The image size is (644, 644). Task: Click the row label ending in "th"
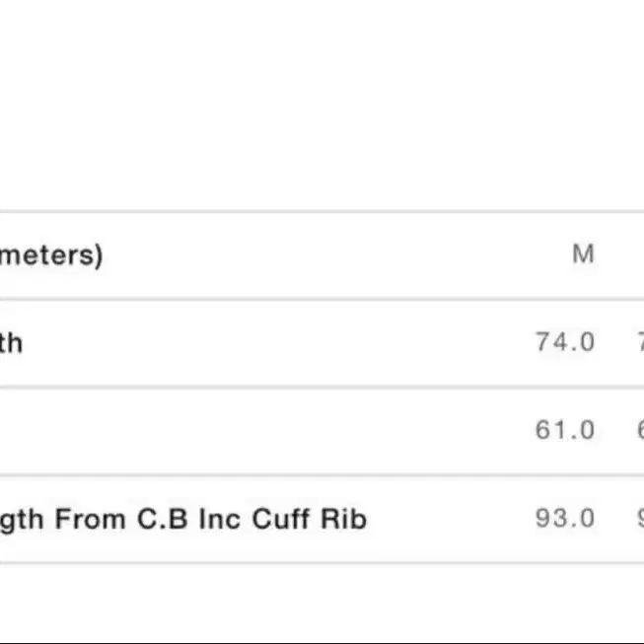click(x=11, y=342)
